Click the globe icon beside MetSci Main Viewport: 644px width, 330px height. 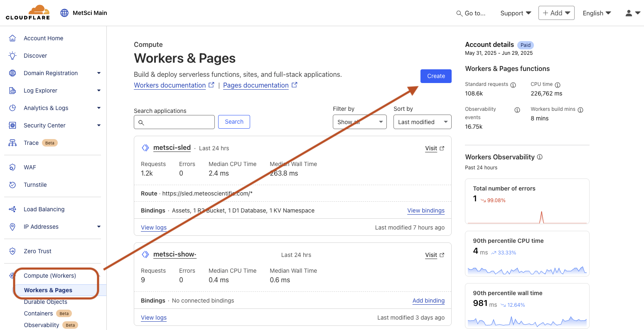click(64, 13)
